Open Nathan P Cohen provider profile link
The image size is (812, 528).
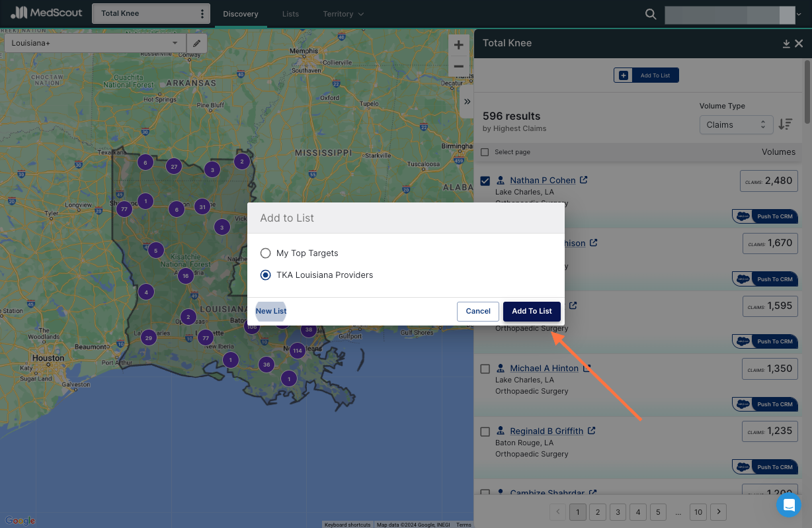pos(542,180)
